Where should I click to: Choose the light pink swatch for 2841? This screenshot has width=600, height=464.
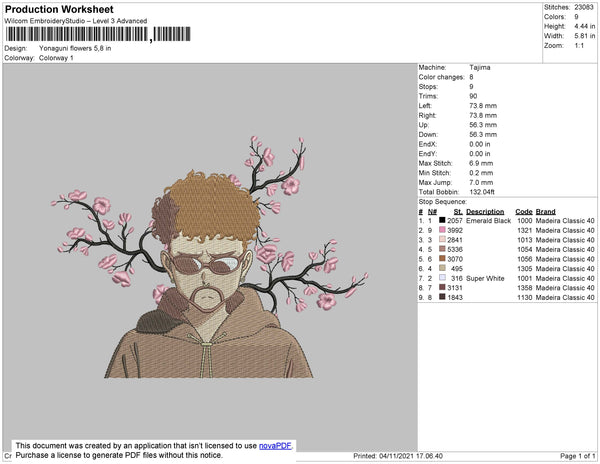pos(442,239)
